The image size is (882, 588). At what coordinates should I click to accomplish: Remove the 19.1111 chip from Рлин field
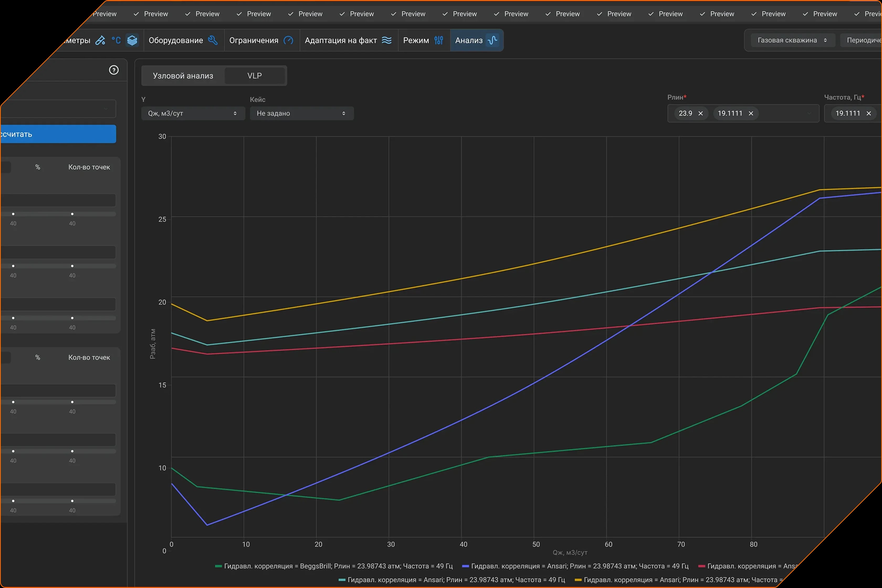[751, 113]
